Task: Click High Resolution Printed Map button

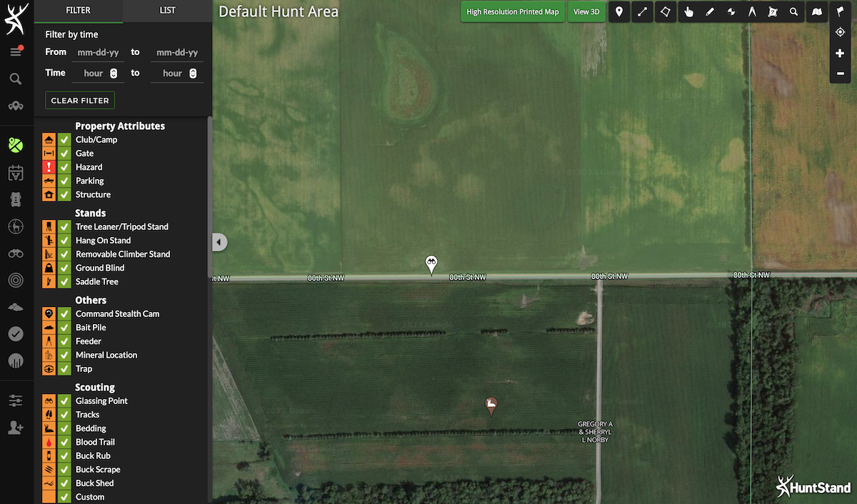Action: point(512,12)
